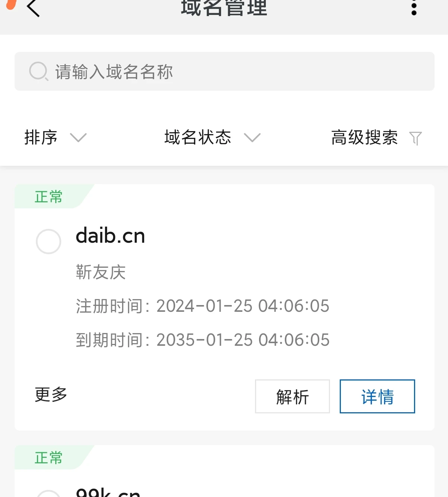
Task: Expand the 排序 sort dropdown
Action: coord(41,137)
